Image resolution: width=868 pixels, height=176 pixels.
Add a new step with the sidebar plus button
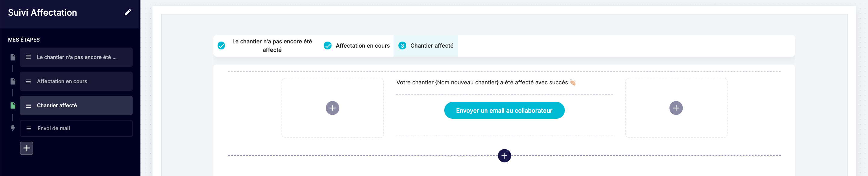click(x=27, y=148)
